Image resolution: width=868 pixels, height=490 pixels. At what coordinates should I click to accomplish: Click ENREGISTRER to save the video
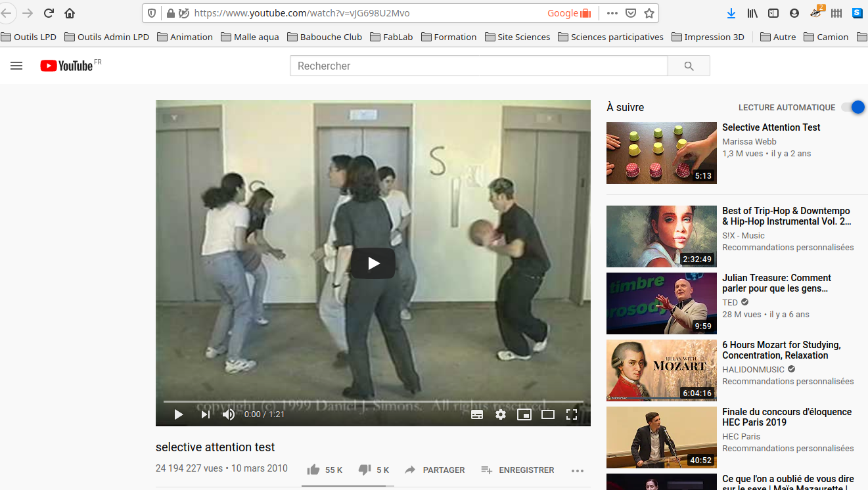(x=518, y=470)
